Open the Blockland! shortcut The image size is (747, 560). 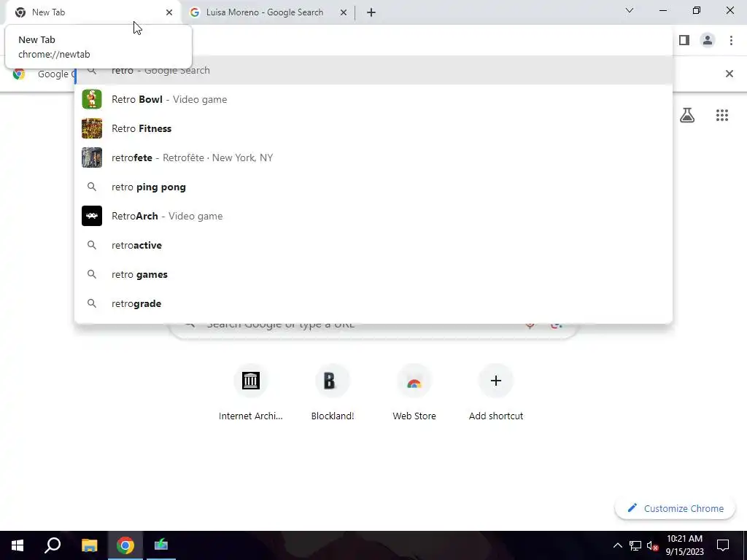[333, 393]
